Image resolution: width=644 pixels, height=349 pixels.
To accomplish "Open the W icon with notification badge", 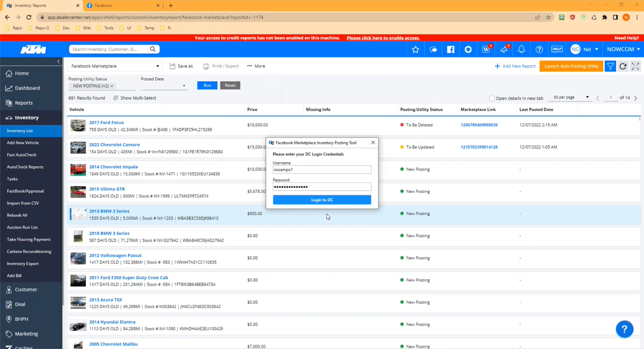I will pos(486,49).
